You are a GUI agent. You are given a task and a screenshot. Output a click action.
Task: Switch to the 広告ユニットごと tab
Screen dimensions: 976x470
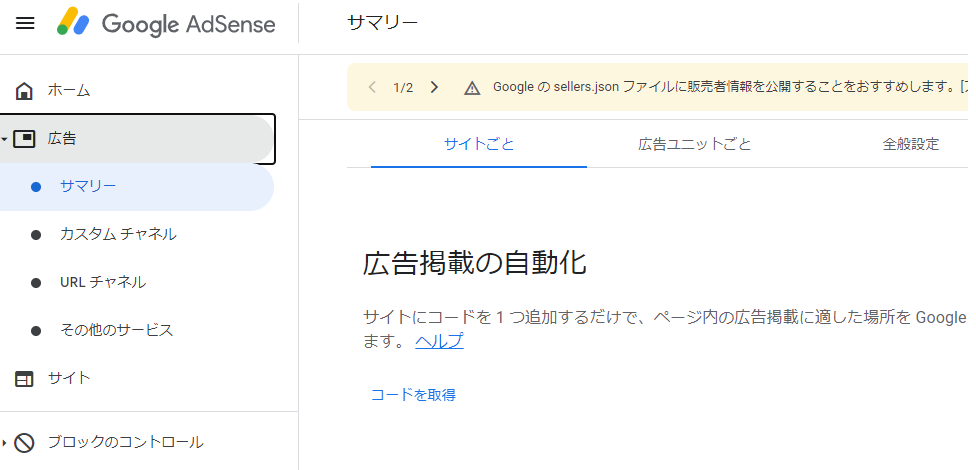[x=695, y=144]
